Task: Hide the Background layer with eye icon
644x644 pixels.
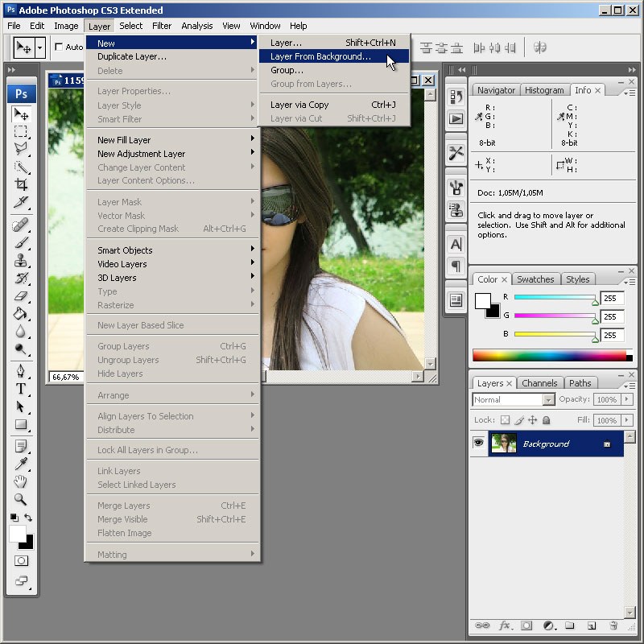Action: [478, 443]
